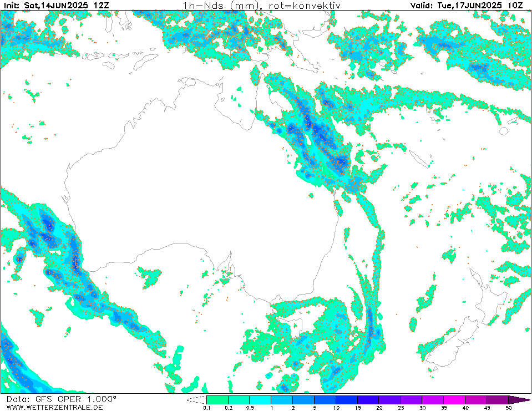Click the legend value 20

pyautogui.click(x=379, y=408)
